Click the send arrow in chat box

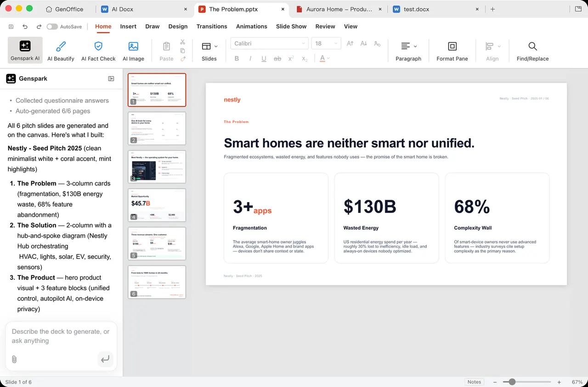click(x=105, y=359)
